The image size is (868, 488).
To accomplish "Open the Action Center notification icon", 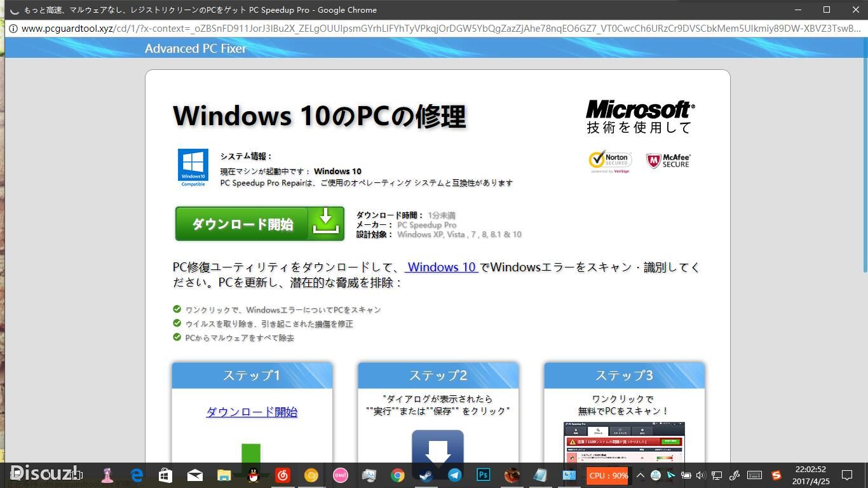I will coord(846,475).
